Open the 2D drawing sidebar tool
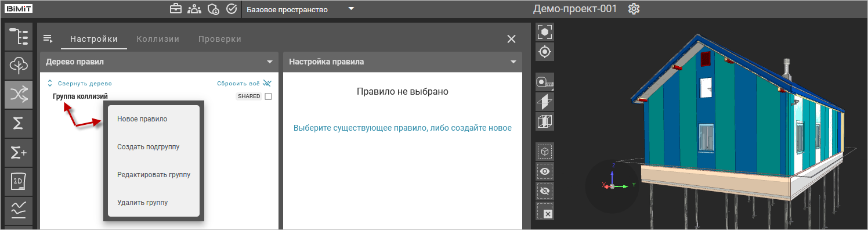Viewport: 868px width, 230px height. [19, 182]
